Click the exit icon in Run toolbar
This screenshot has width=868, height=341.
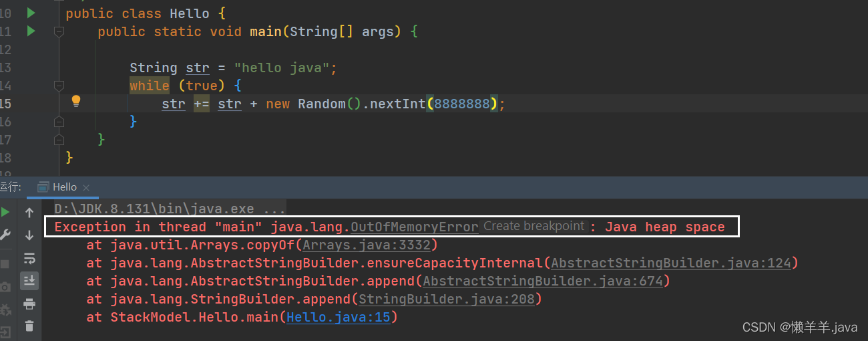[5, 332]
